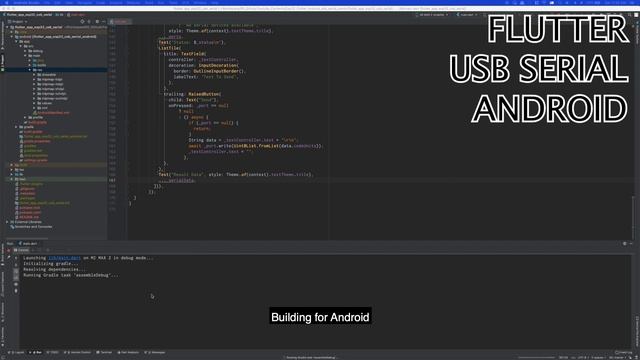The image size is (640, 360).
Task: Open the Project view dropdown
Action: (17, 22)
